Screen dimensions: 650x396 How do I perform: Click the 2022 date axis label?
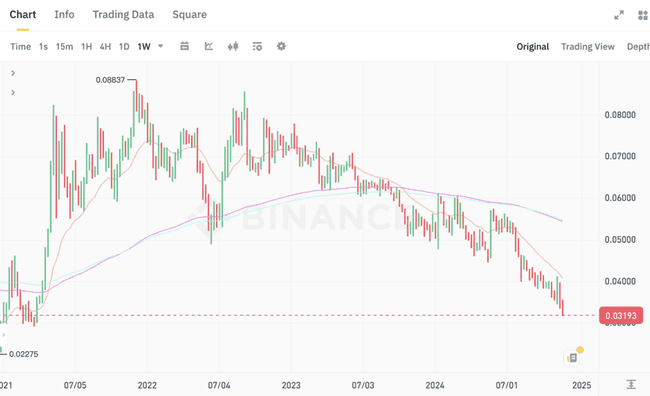tap(147, 385)
